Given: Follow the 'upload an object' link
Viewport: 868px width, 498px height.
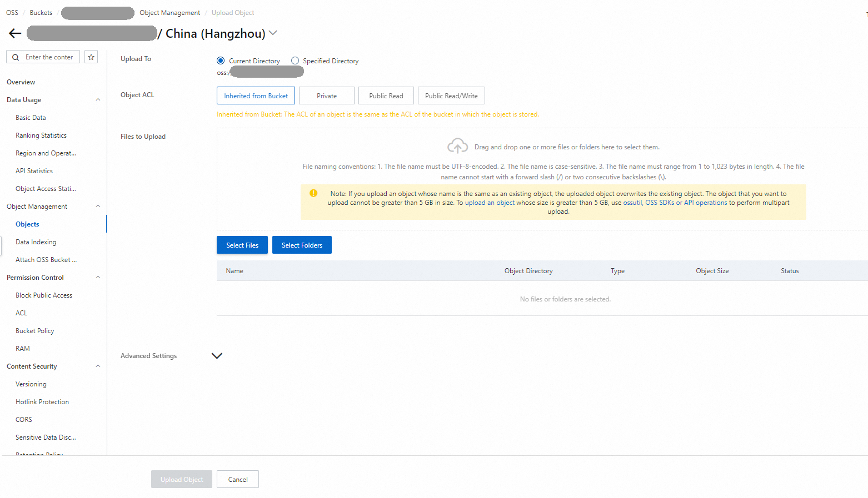Looking at the screenshot, I should [490, 203].
